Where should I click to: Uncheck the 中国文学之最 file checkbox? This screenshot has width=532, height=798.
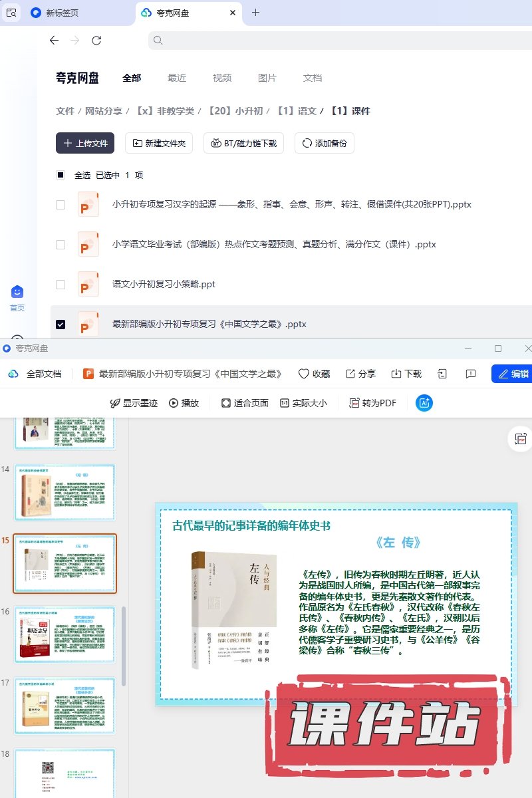click(x=61, y=325)
